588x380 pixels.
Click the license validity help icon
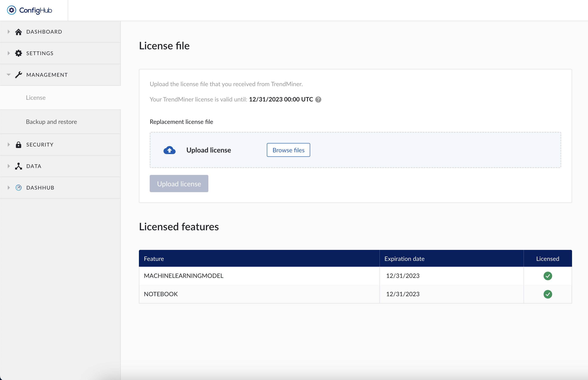318,100
